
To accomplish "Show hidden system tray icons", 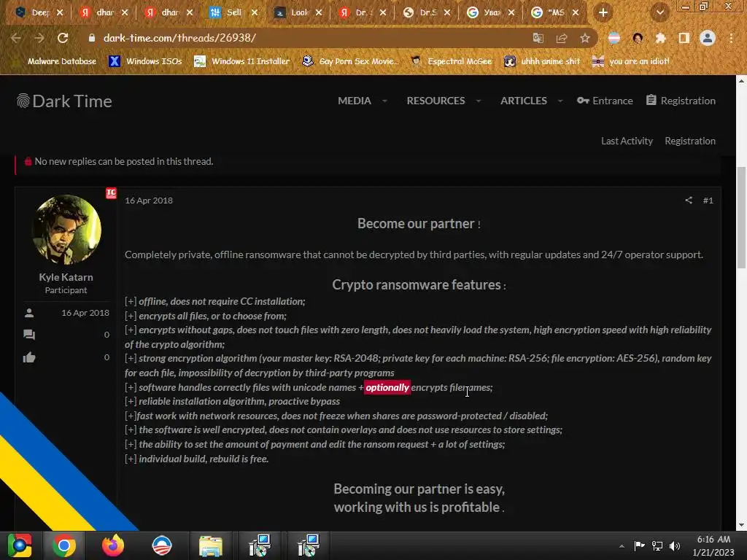I will [622, 546].
